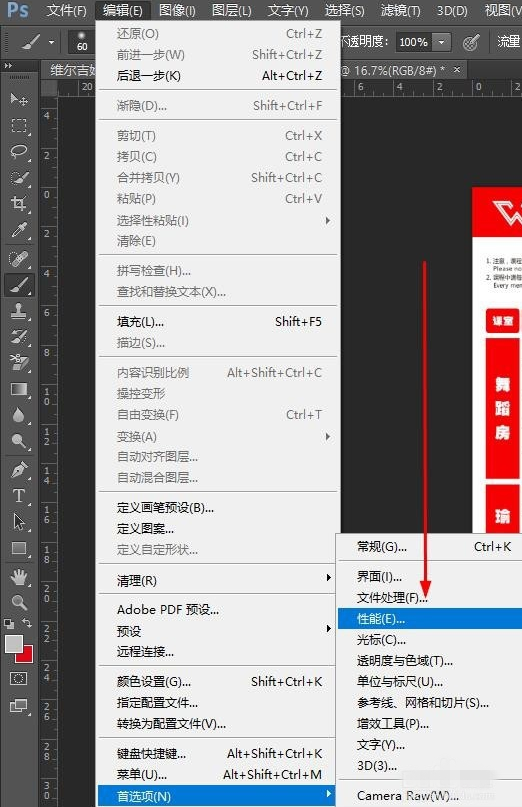Screen dimensions: 522x807
Task: Select the Eyedropper tool
Action: pos(19,231)
